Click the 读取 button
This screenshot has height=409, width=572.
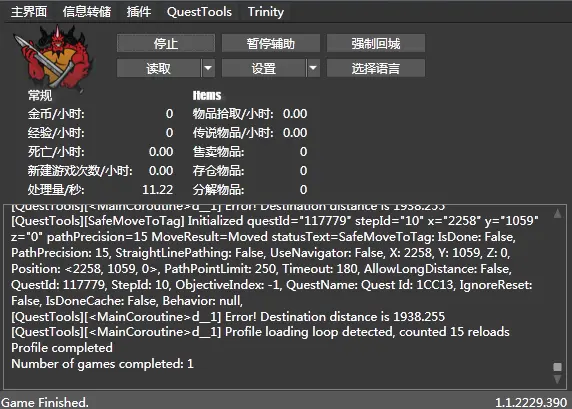[x=159, y=68]
